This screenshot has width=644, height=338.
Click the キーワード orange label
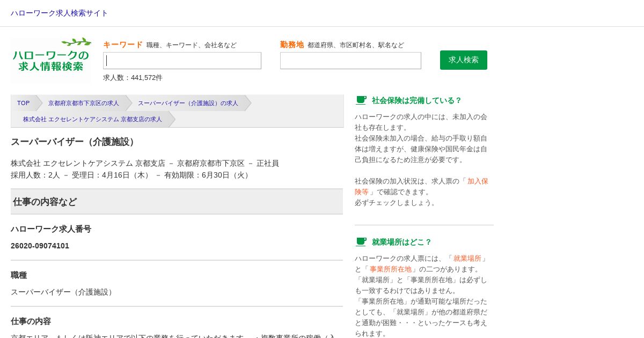point(123,45)
